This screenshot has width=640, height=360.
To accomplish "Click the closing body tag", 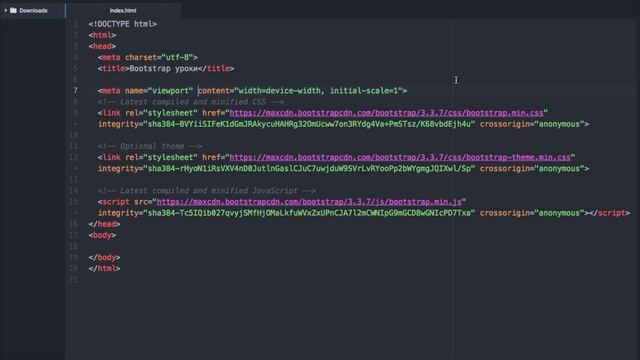I will [x=104, y=258].
